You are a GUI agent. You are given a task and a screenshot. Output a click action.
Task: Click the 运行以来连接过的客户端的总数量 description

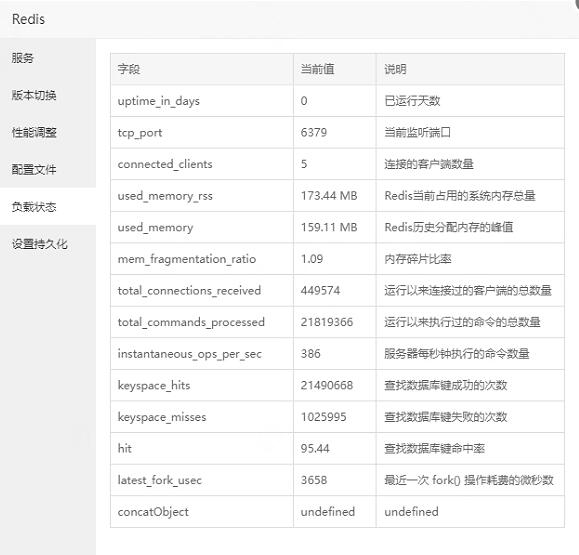pyautogui.click(x=468, y=291)
